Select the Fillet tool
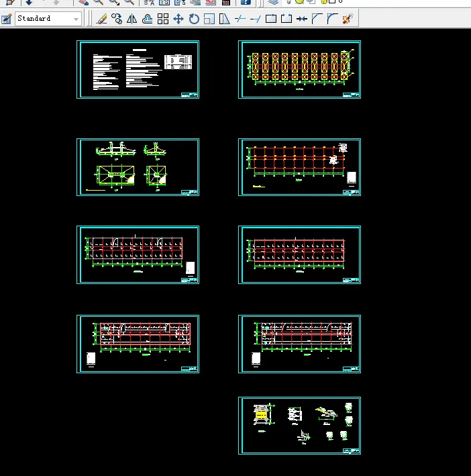The width and height of the screenshot is (471, 476). [332, 19]
